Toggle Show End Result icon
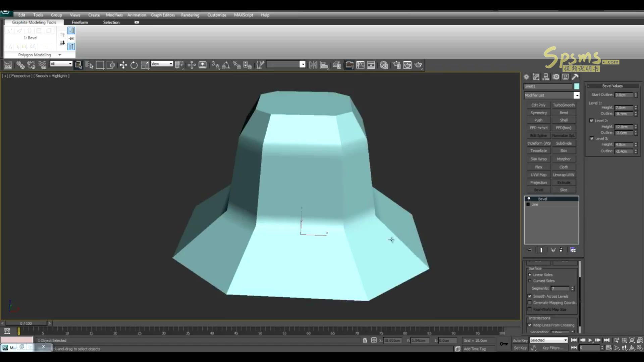Viewport: 644px width, 362px height. pos(541,250)
